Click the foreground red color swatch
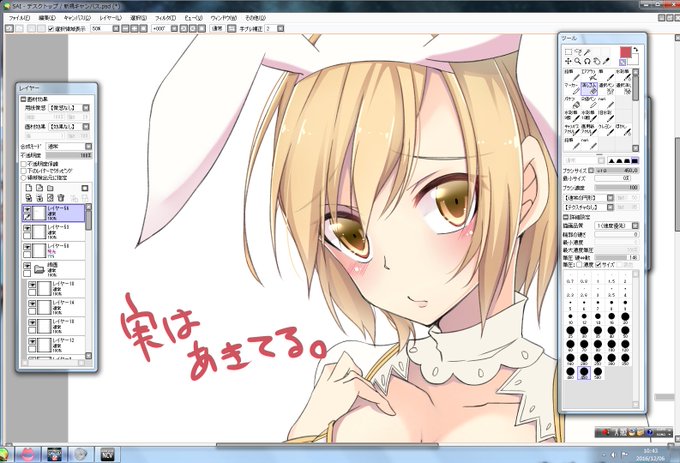Screen dimensions: 680x463 click(x=625, y=52)
